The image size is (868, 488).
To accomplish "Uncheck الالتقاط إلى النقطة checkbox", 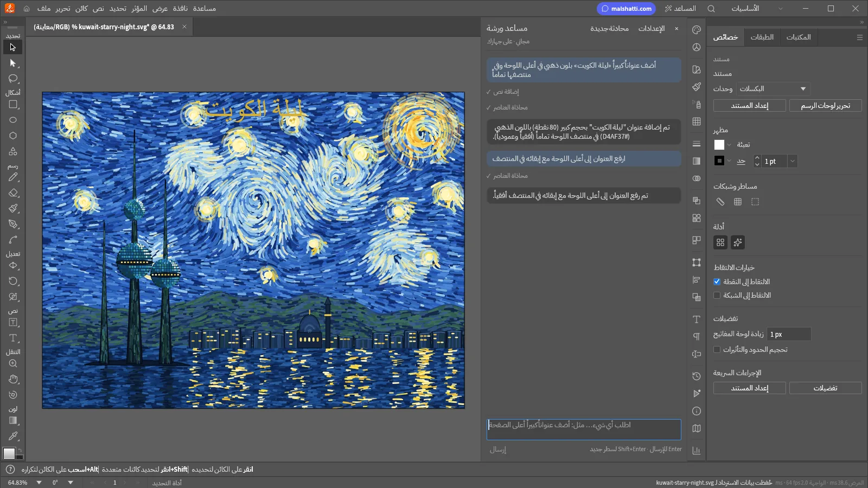I will [717, 281].
